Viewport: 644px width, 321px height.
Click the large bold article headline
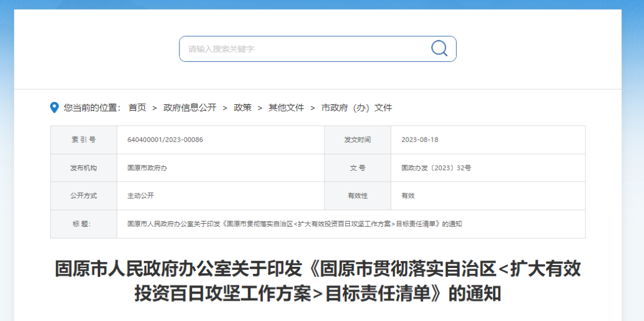pos(318,281)
